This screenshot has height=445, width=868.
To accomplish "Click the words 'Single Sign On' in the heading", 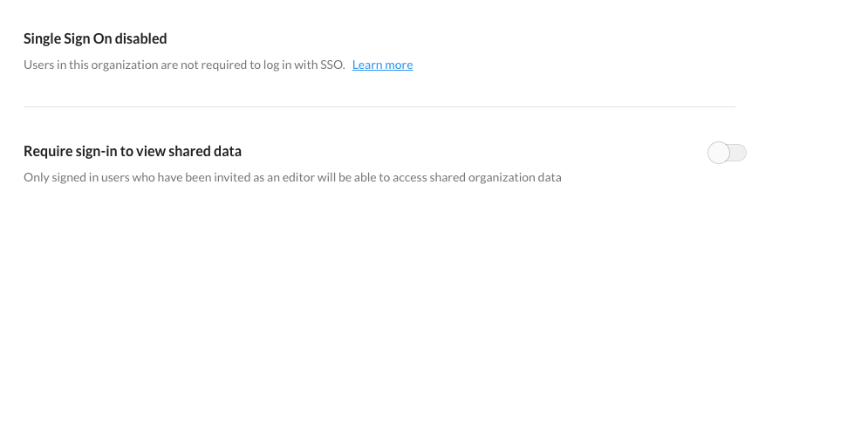I will tap(72, 38).
